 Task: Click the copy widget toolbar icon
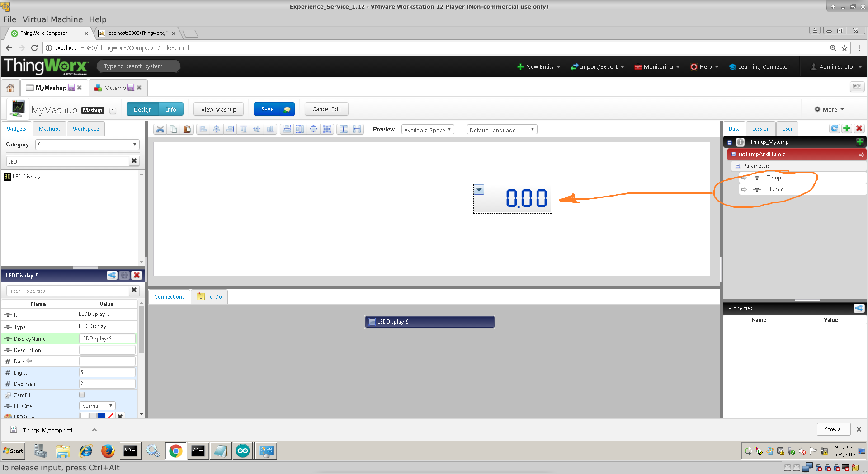click(x=174, y=129)
